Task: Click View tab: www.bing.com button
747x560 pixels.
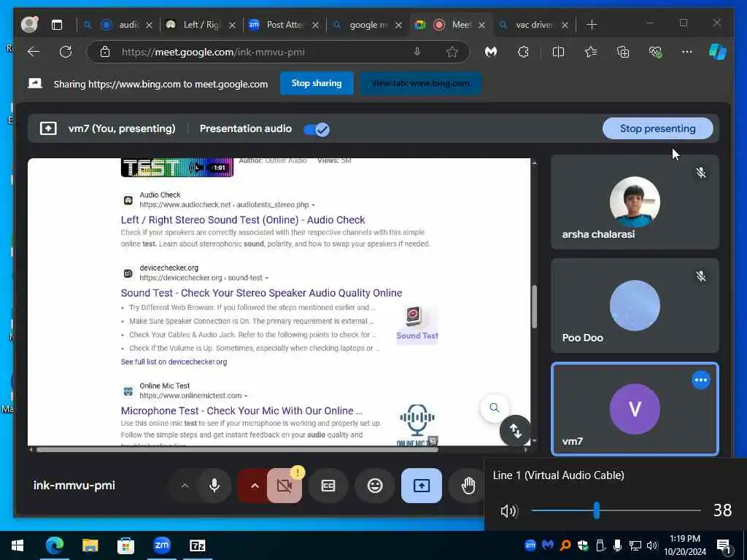Action: [x=420, y=83]
